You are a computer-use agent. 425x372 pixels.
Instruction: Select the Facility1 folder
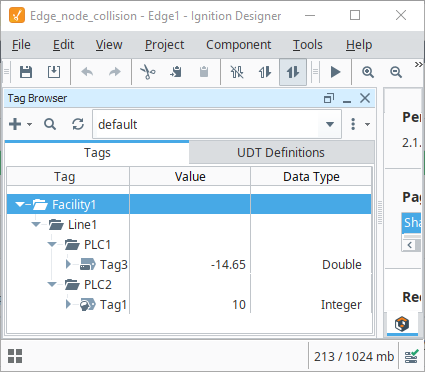click(x=74, y=204)
